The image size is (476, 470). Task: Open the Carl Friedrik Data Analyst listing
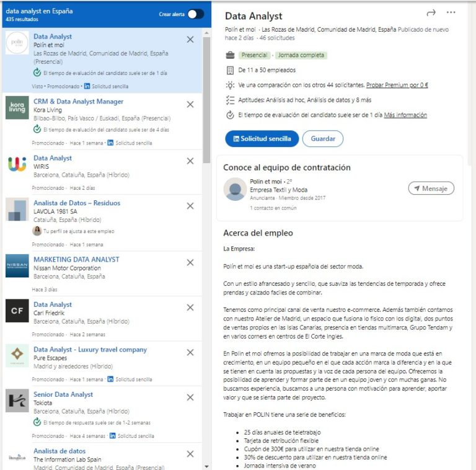[53, 304]
